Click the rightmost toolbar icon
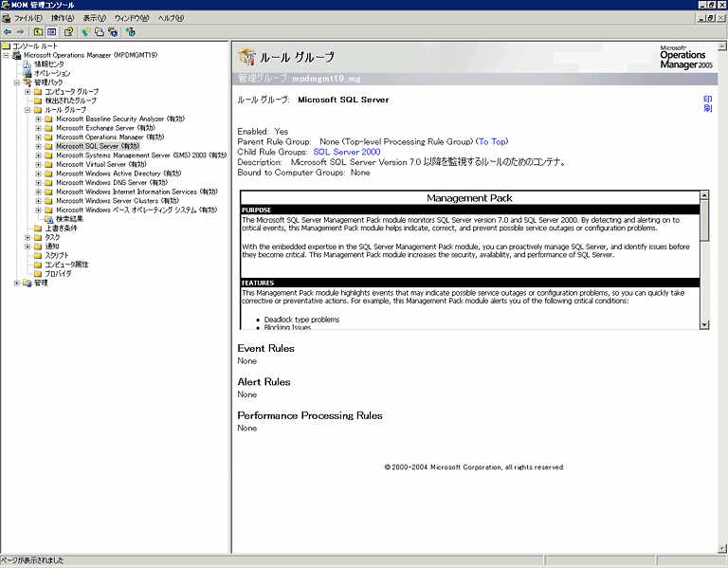Screen dimensions: 728x568 131,32
